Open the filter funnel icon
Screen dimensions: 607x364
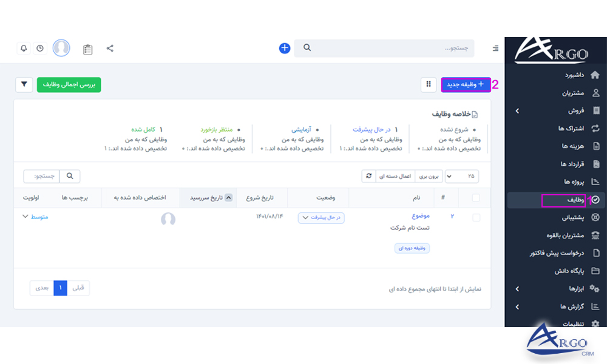(24, 85)
